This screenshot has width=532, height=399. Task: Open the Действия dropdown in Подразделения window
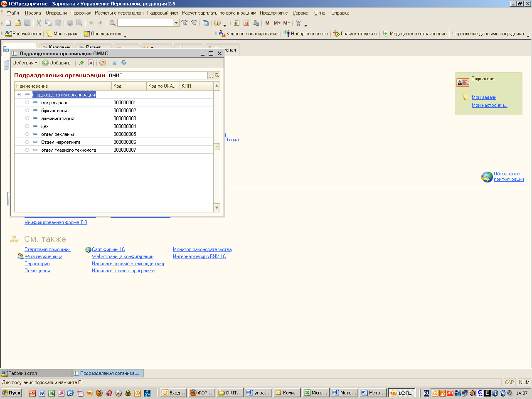coord(25,63)
